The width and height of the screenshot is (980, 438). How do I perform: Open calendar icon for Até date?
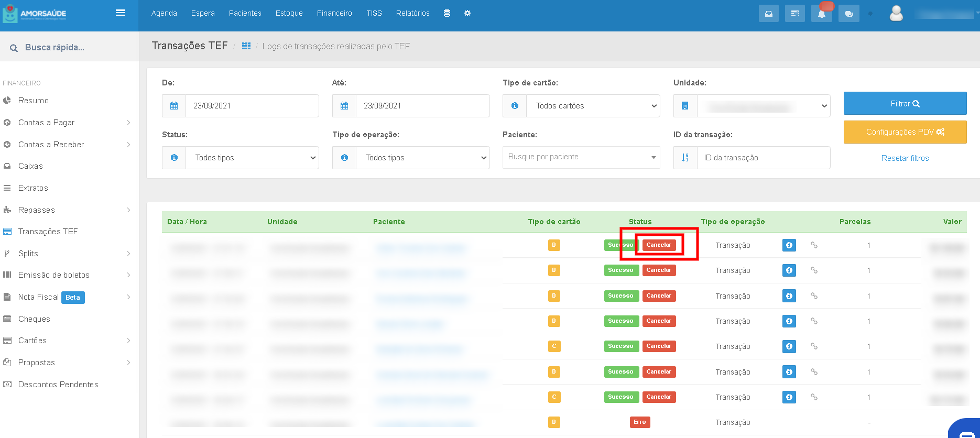pos(344,106)
